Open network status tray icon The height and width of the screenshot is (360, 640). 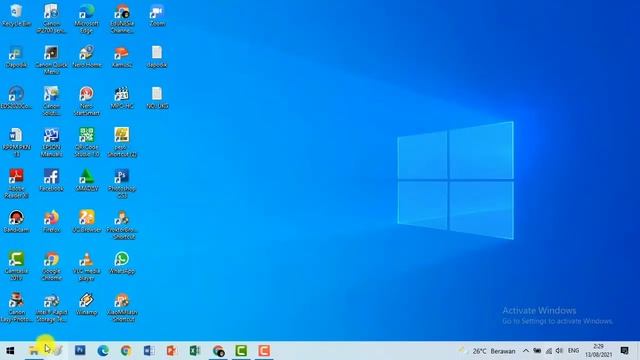tap(549, 351)
